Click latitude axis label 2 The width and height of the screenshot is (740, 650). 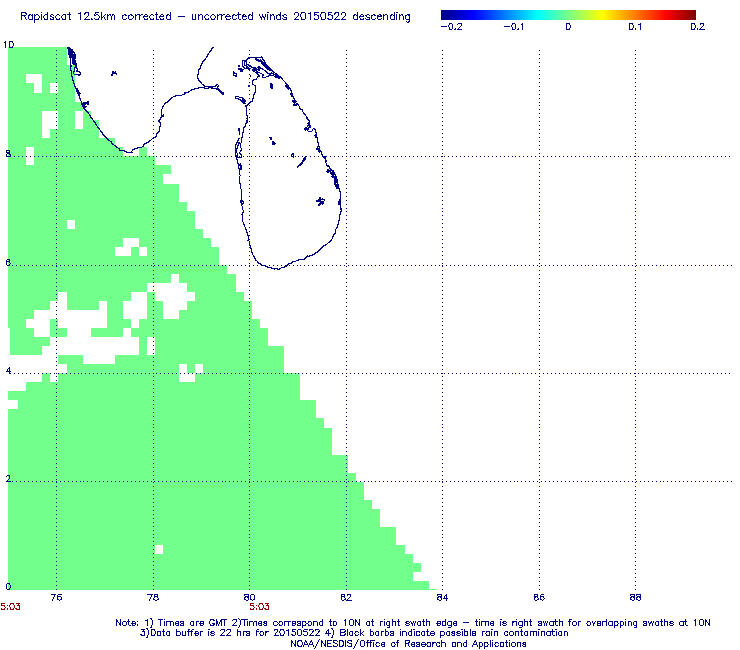coord(8,479)
